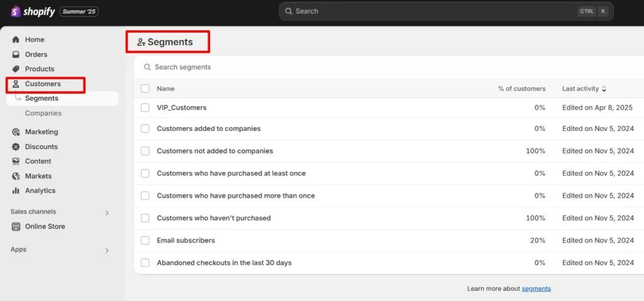Image resolution: width=644 pixels, height=301 pixels.
Task: Click the Content image icon
Action: 16,161
